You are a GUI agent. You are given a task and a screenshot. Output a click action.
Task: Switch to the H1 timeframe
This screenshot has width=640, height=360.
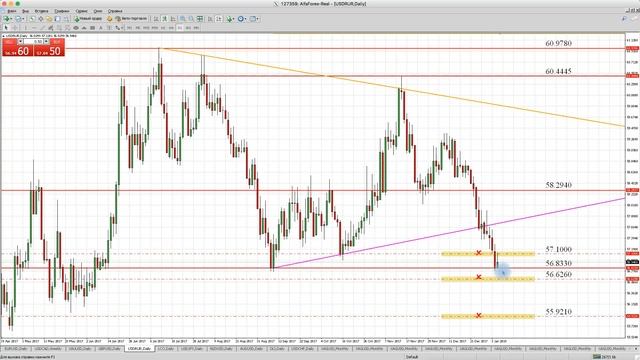coord(162,28)
